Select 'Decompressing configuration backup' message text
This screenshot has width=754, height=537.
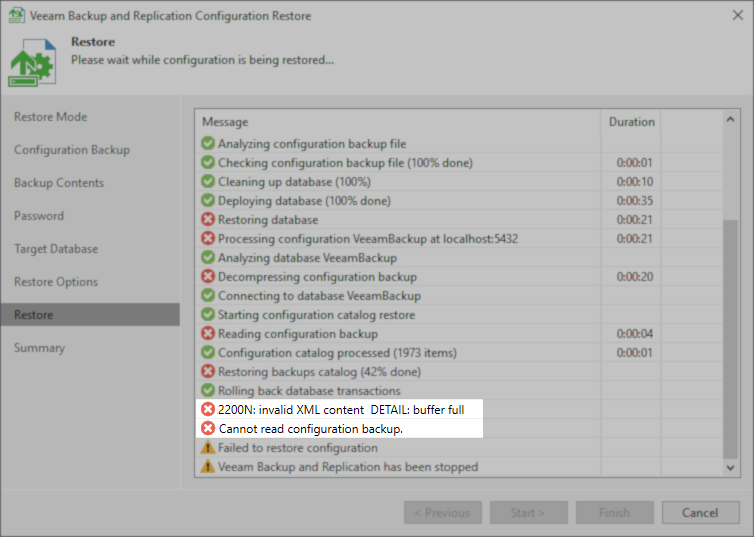tap(317, 277)
